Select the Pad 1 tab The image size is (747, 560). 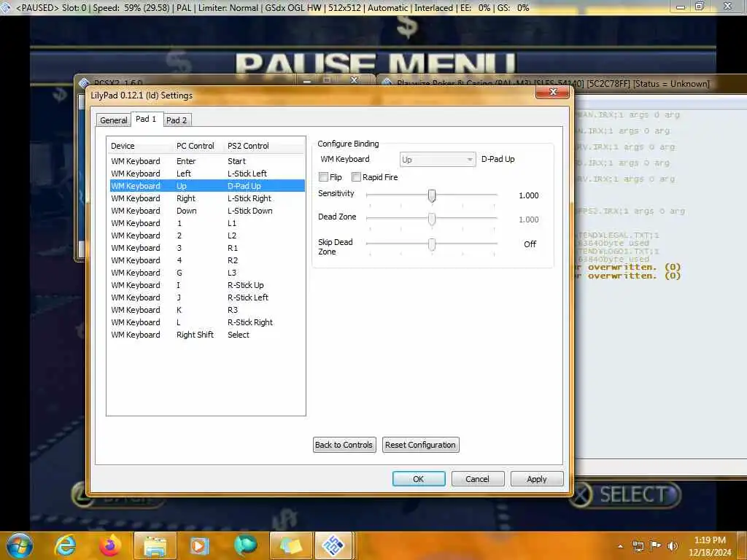pyautogui.click(x=146, y=119)
